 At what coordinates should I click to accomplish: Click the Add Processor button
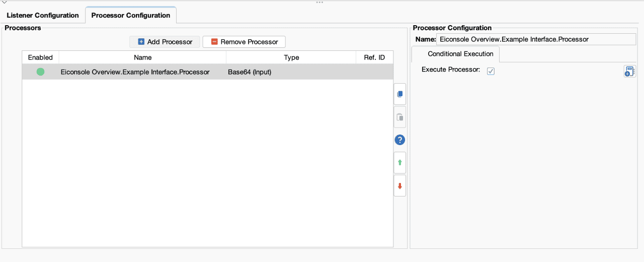click(165, 42)
